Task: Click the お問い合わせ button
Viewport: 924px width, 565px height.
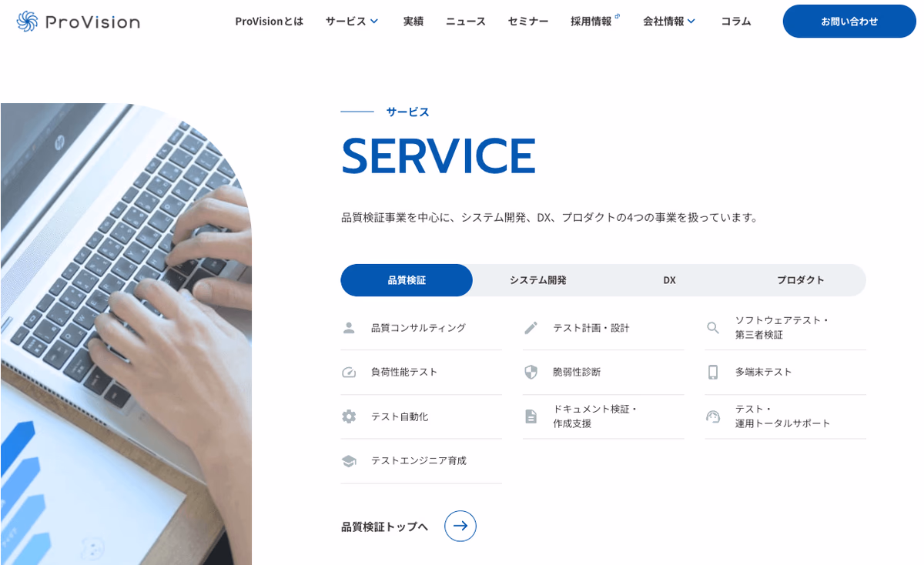Action: (849, 22)
